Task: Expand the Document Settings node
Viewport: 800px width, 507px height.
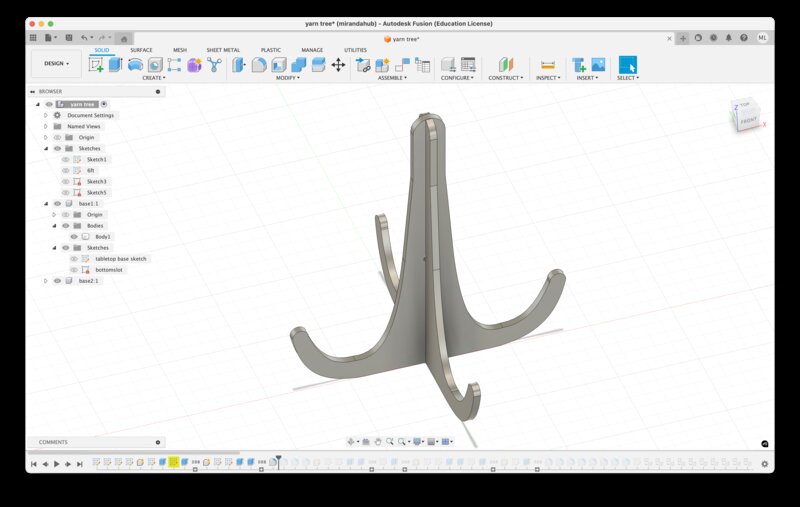Action: 45,115
